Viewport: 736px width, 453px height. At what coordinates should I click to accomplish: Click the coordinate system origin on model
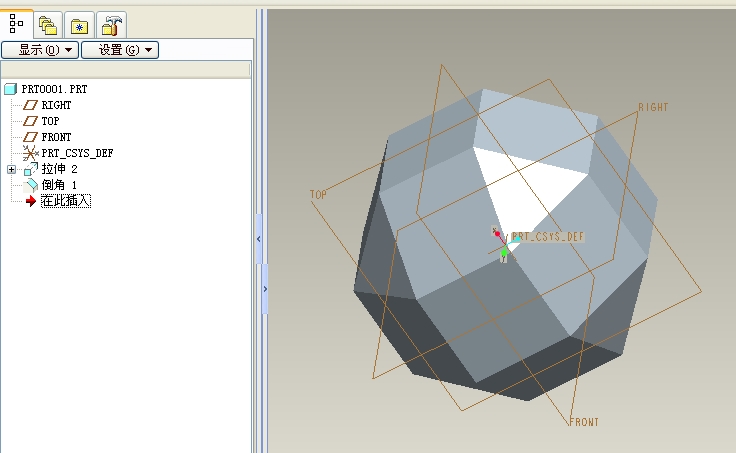pyautogui.click(x=506, y=246)
